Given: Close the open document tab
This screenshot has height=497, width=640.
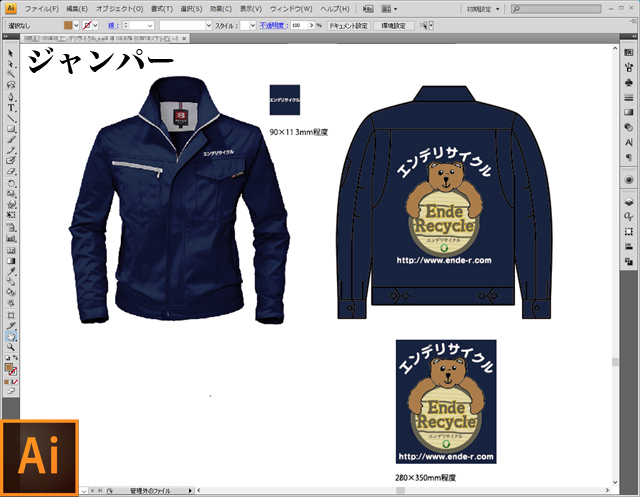Looking at the screenshot, I should (184, 38).
